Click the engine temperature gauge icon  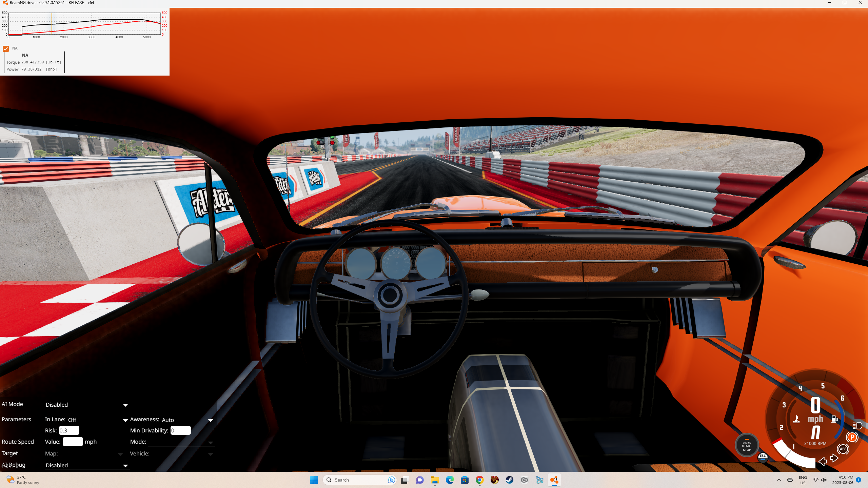pyautogui.click(x=796, y=419)
